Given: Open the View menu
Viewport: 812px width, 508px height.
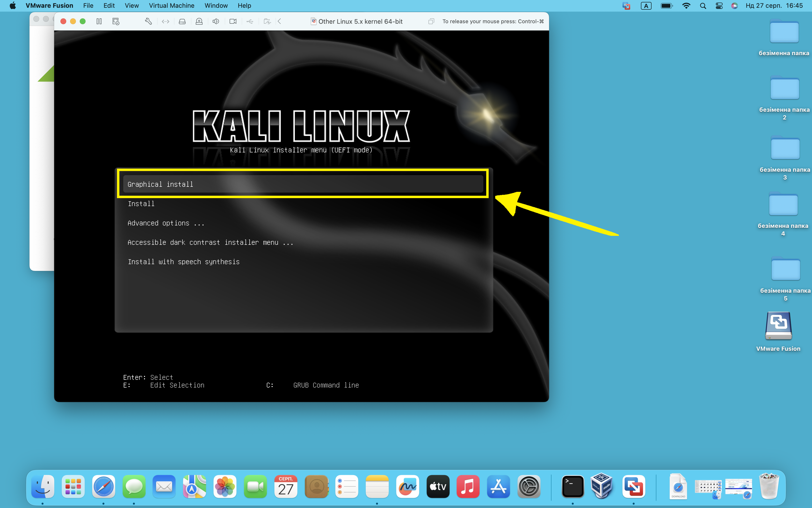Looking at the screenshot, I should tap(131, 6).
